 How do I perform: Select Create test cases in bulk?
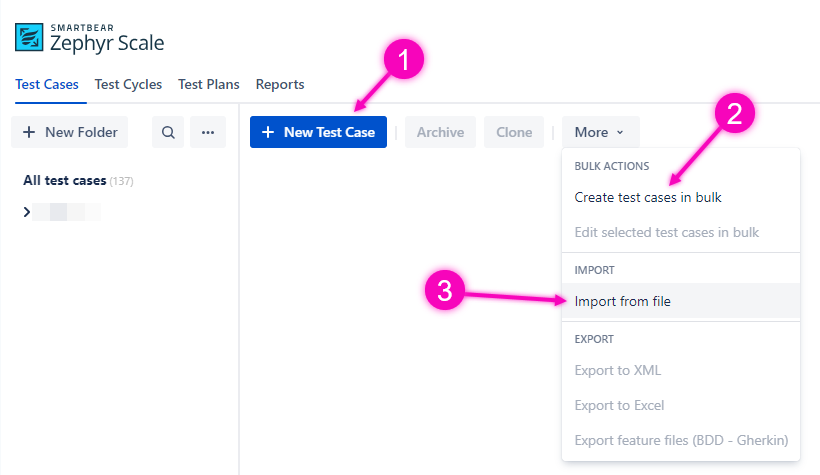click(648, 197)
